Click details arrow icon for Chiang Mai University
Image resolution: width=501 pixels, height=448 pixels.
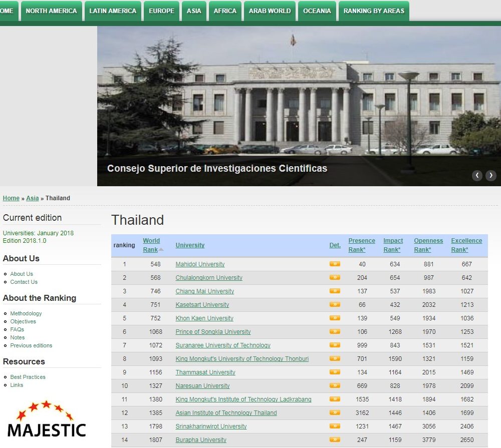pos(335,291)
